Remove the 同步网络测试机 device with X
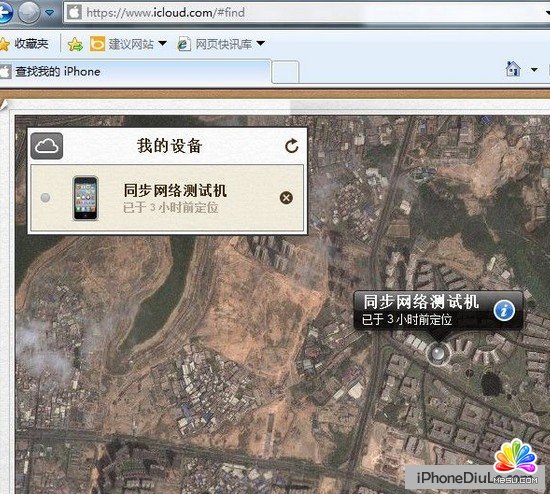Viewport: 550px width, 494px height. [x=286, y=198]
